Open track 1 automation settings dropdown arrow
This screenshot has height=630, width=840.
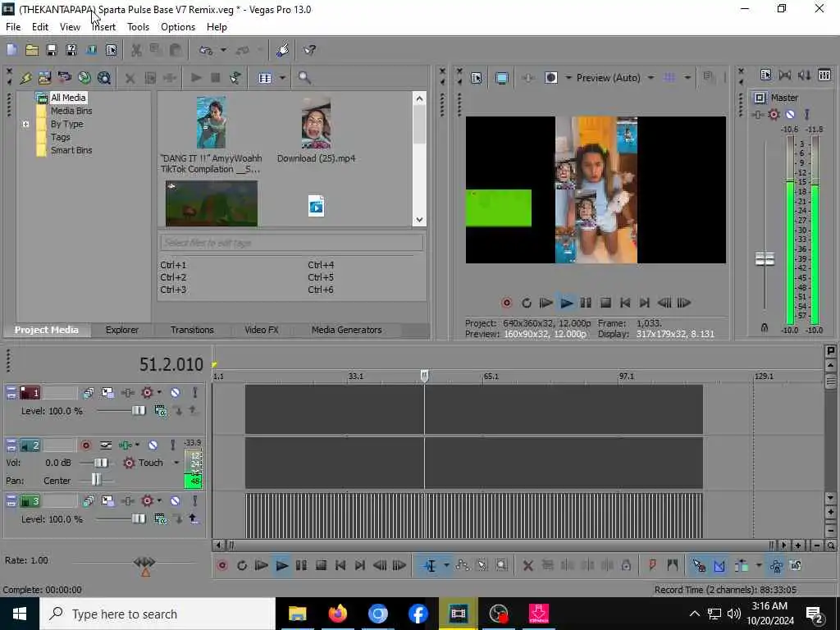click(160, 393)
